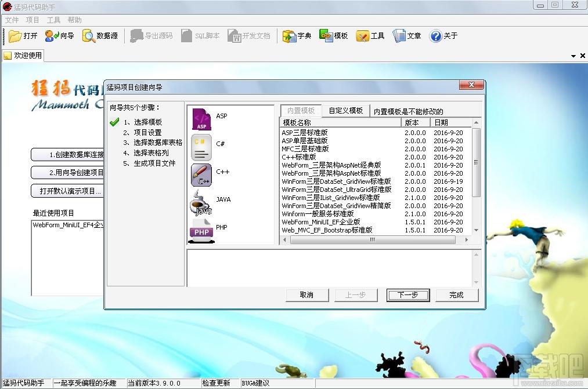This screenshot has width=588, height=389.
Task: Select the ASP language icon
Action: click(201, 119)
